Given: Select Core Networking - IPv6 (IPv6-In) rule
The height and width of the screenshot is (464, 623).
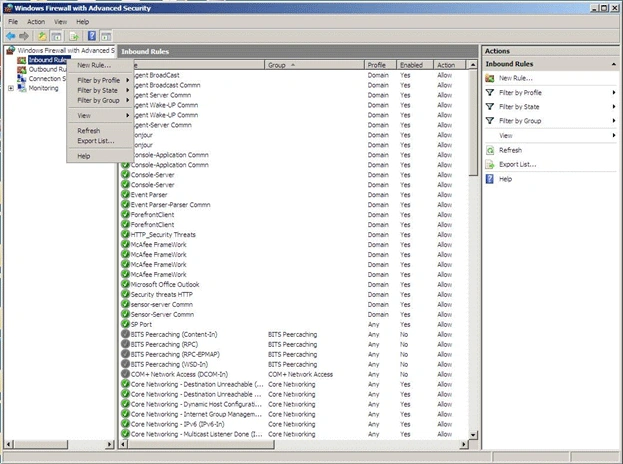Looking at the screenshot, I should (x=178, y=424).
